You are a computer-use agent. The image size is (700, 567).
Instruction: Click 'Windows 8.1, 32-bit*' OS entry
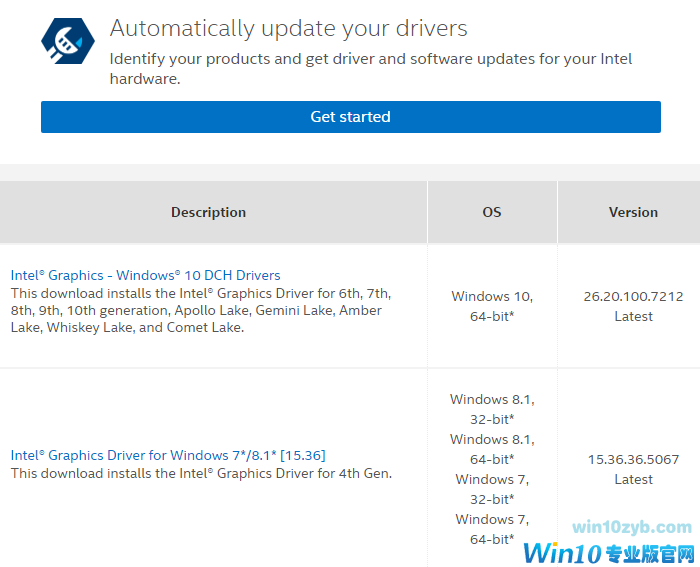click(492, 409)
